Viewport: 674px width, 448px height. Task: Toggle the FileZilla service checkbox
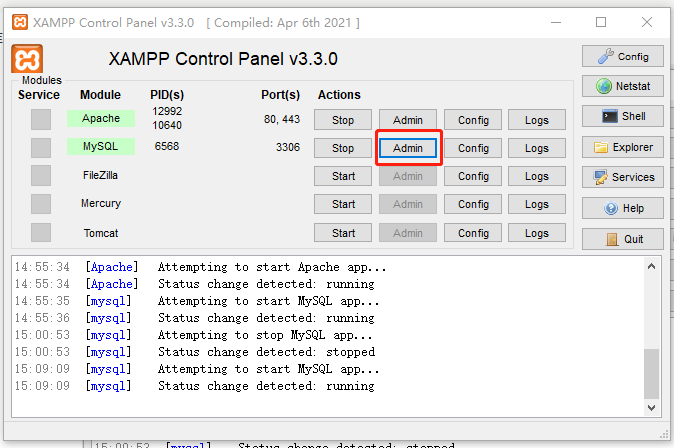tap(41, 175)
